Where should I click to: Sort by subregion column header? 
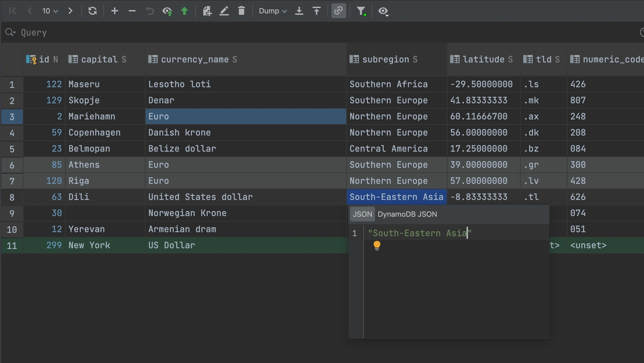397,59
